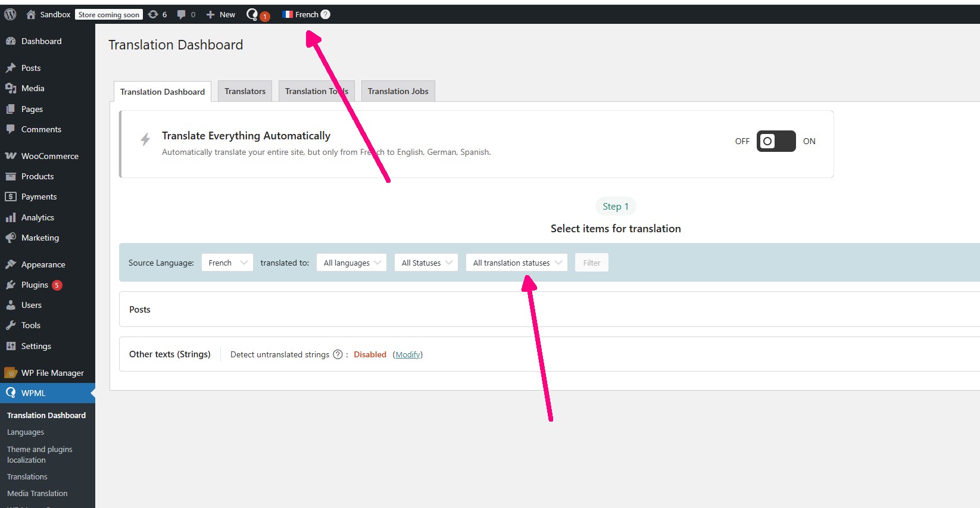Screen dimensions: 980x508
Task: Click the Posts pin icon in sidebar
Action: pos(11,68)
